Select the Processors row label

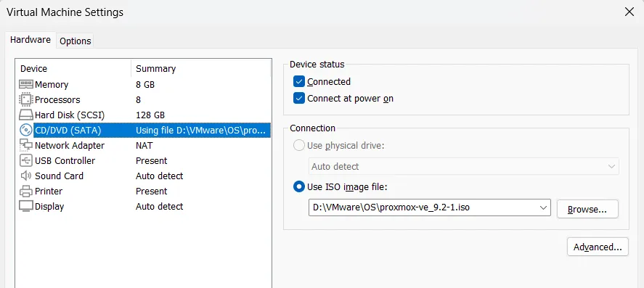pyautogui.click(x=57, y=99)
